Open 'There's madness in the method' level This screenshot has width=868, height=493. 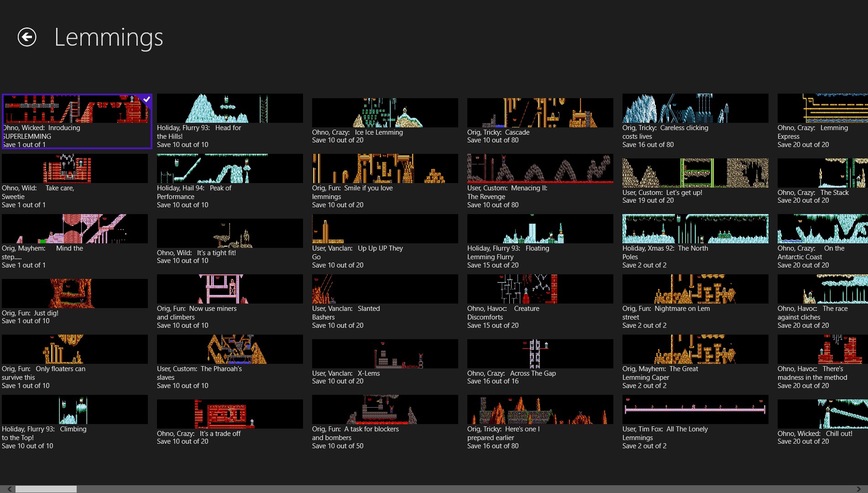(823, 362)
